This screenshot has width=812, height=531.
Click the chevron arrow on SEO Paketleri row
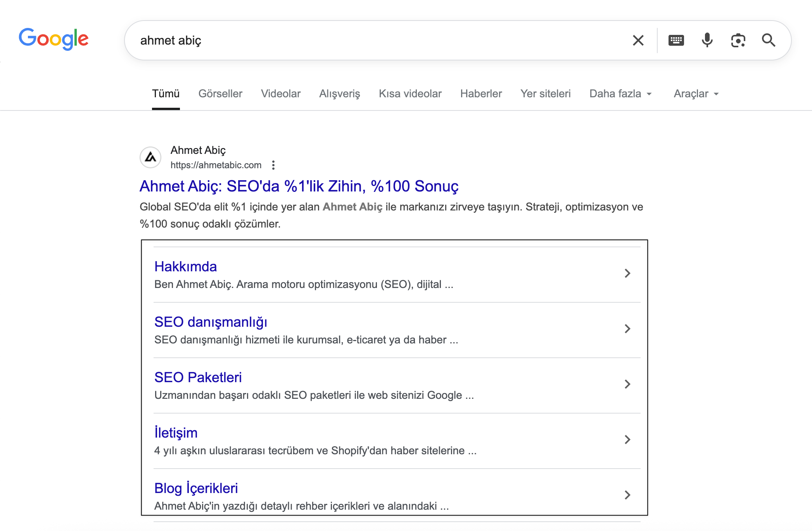pos(627,384)
